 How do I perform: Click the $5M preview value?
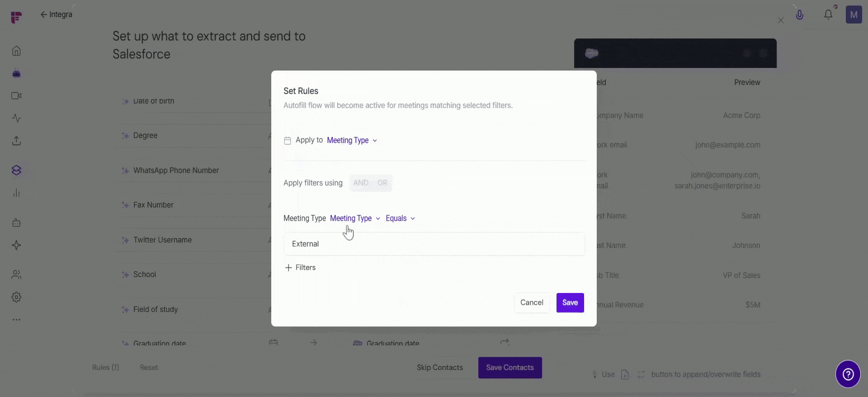point(753,305)
